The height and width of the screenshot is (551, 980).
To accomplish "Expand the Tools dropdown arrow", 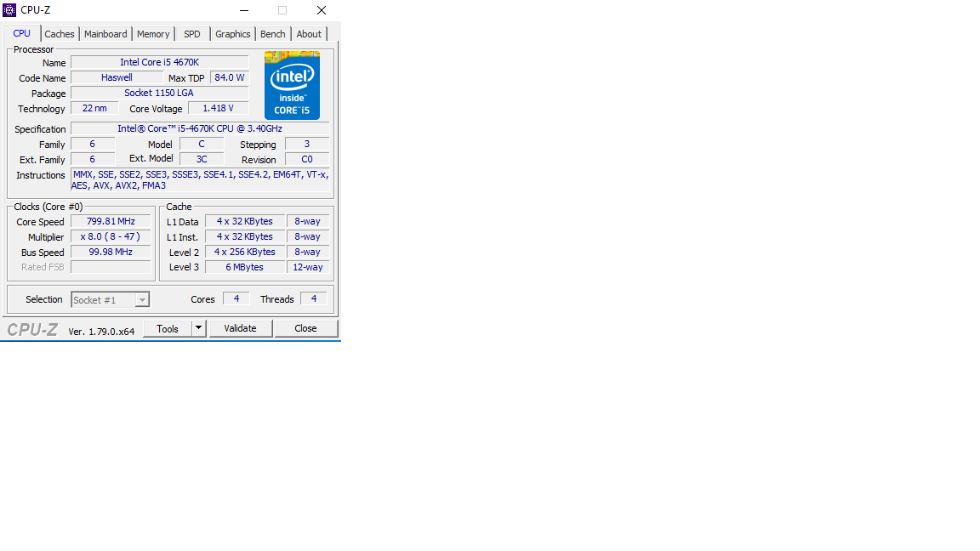I will click(x=199, y=328).
